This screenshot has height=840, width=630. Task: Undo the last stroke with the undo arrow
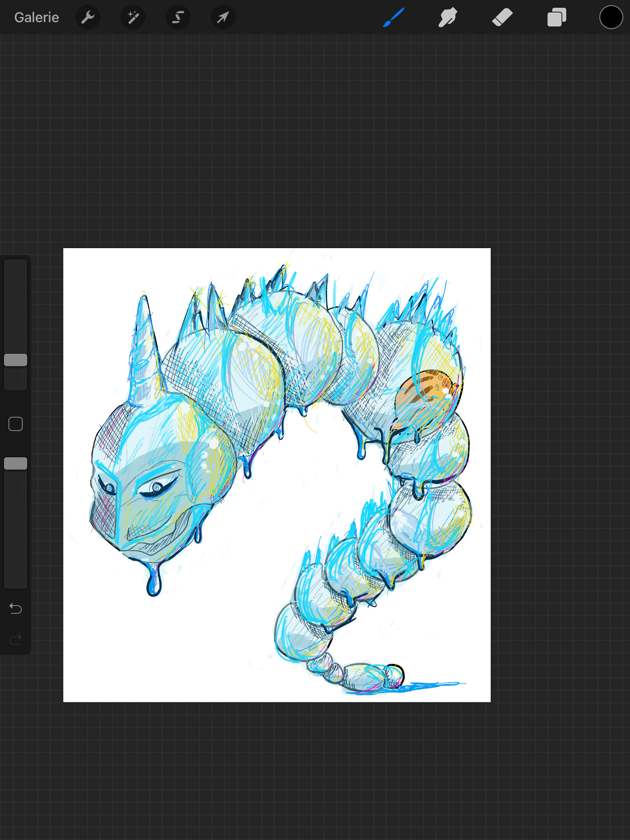pyautogui.click(x=16, y=608)
